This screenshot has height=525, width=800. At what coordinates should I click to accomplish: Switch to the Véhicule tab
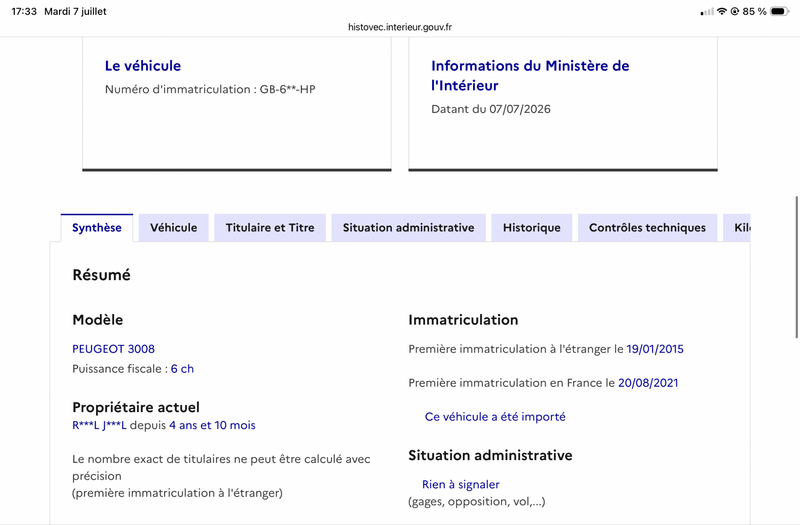[173, 228]
